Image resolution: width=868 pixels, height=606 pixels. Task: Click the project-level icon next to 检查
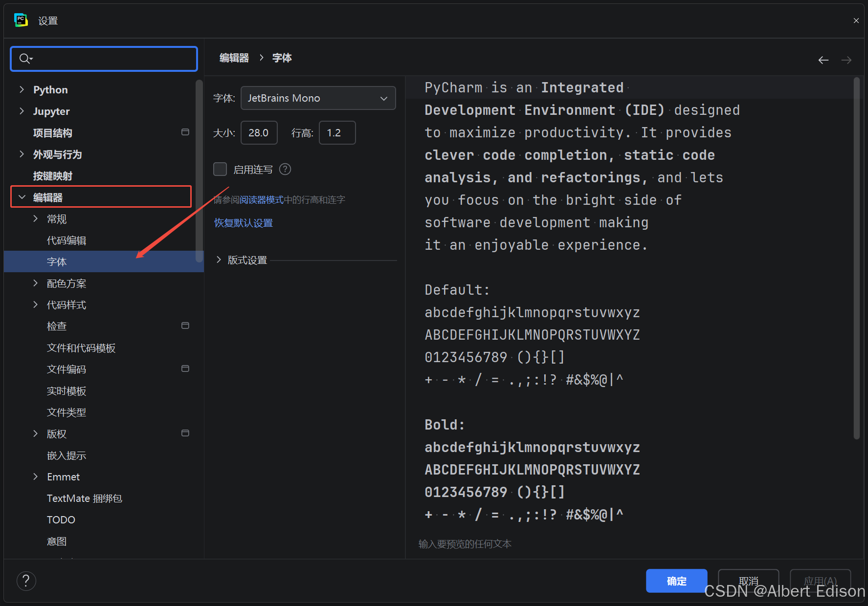[185, 325]
